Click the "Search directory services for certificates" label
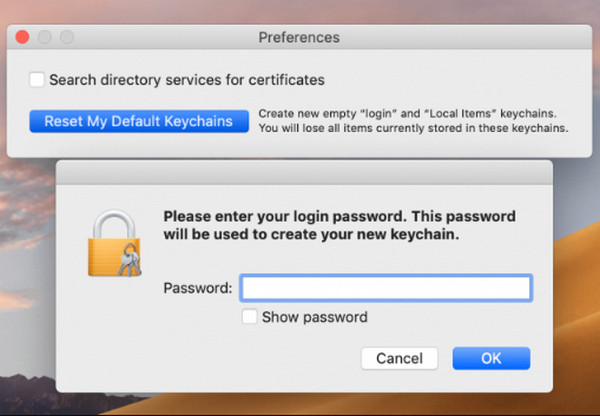The width and height of the screenshot is (600, 416). pos(187,80)
